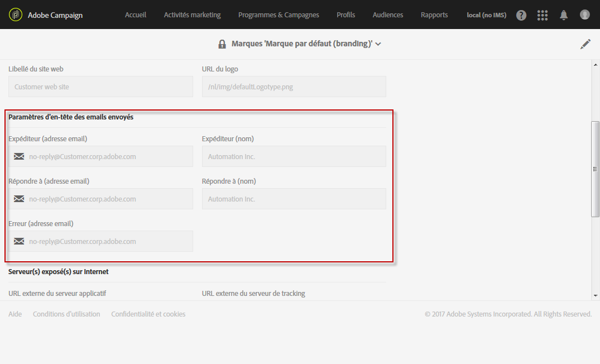The height and width of the screenshot is (364, 600).
Task: Focus the Libellé du site web field
Action: [x=100, y=87]
